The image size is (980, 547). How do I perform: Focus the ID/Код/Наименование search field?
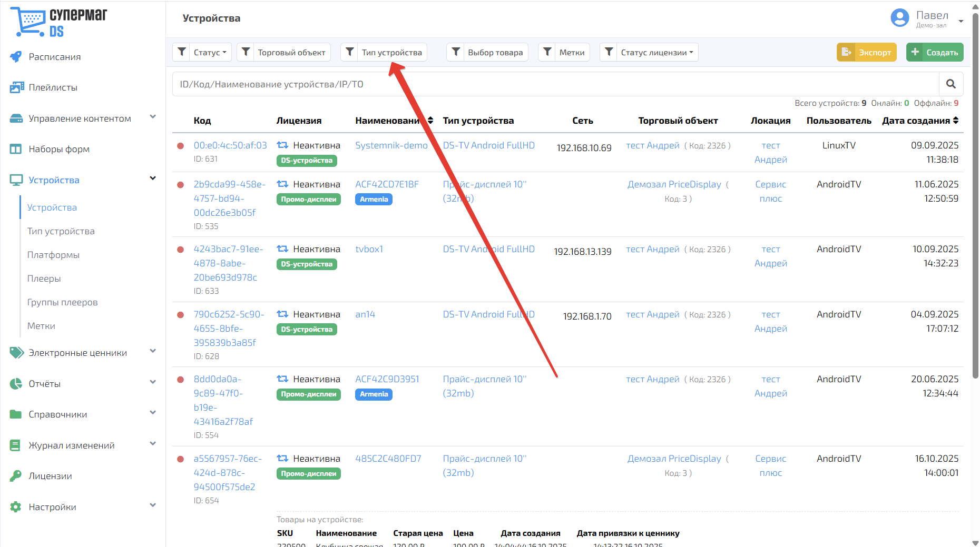556,84
